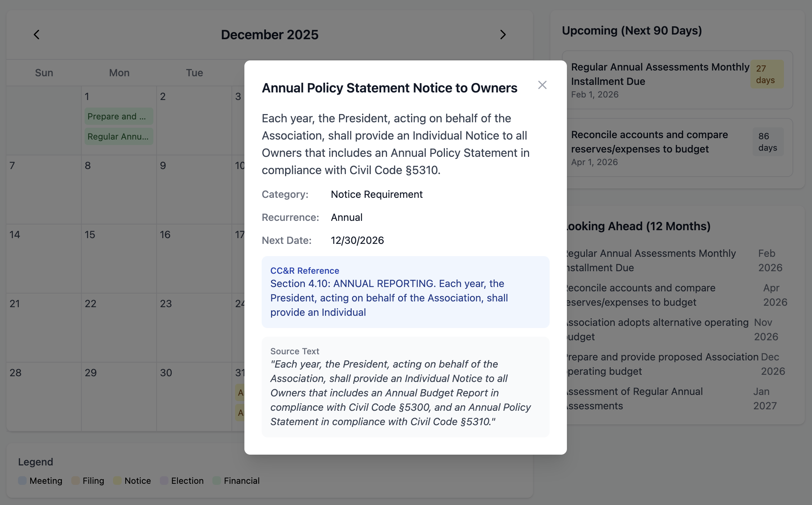This screenshot has width=812, height=505.
Task: Open the 'Regular Annu...' event on December 1
Action: (x=119, y=136)
